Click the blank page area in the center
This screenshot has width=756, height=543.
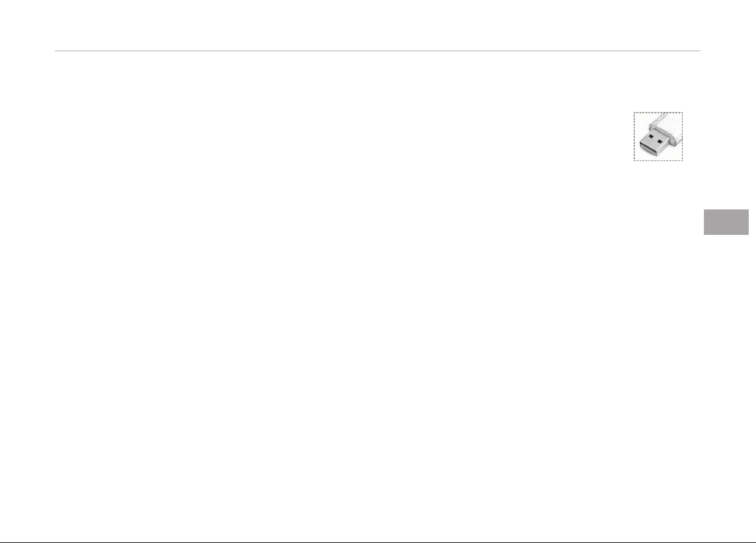coord(363,303)
